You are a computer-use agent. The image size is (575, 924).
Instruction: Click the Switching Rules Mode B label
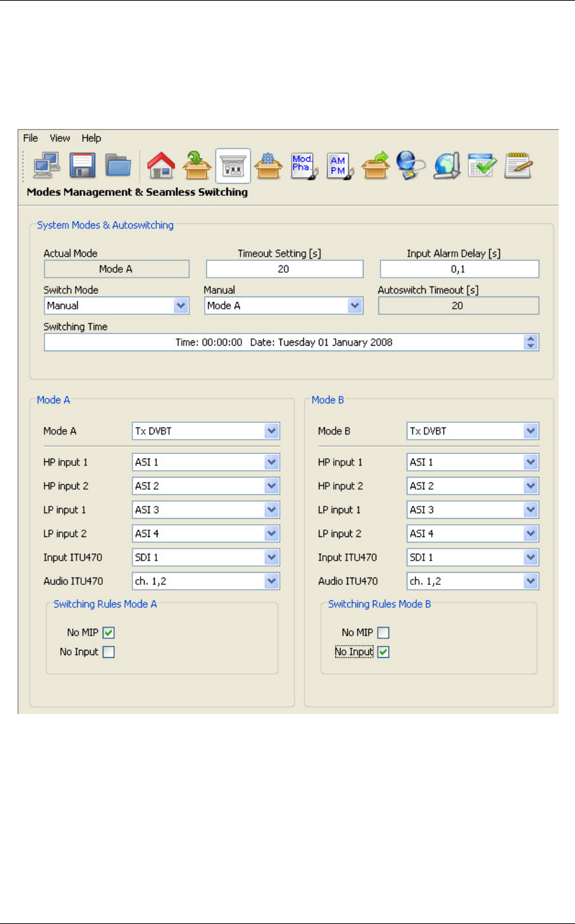380,605
